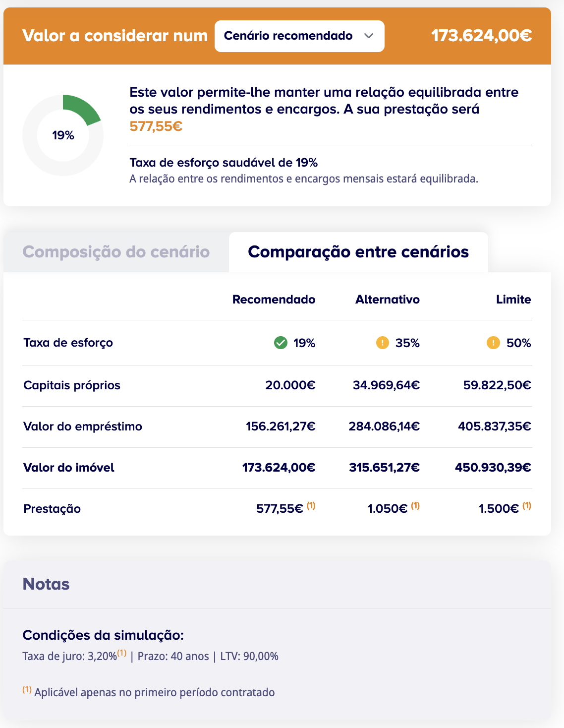Screen dimensions: 564x728
Task: Click the footnote marker beside 1.050€
Action: [415, 506]
